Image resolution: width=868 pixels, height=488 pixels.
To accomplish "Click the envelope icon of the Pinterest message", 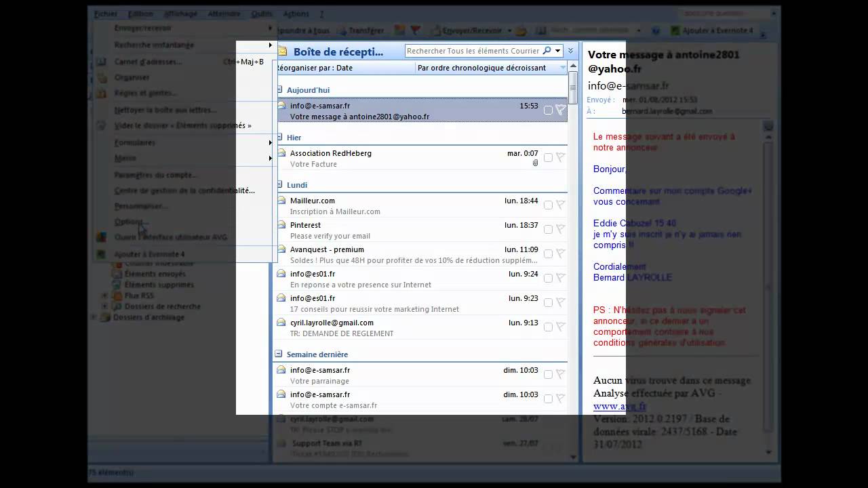I will [x=281, y=225].
